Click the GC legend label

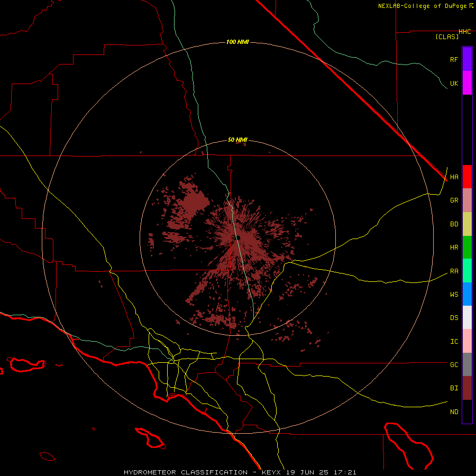pos(454,365)
